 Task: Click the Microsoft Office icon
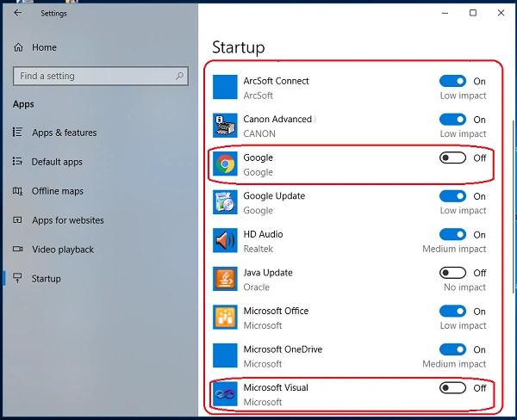pyautogui.click(x=225, y=318)
